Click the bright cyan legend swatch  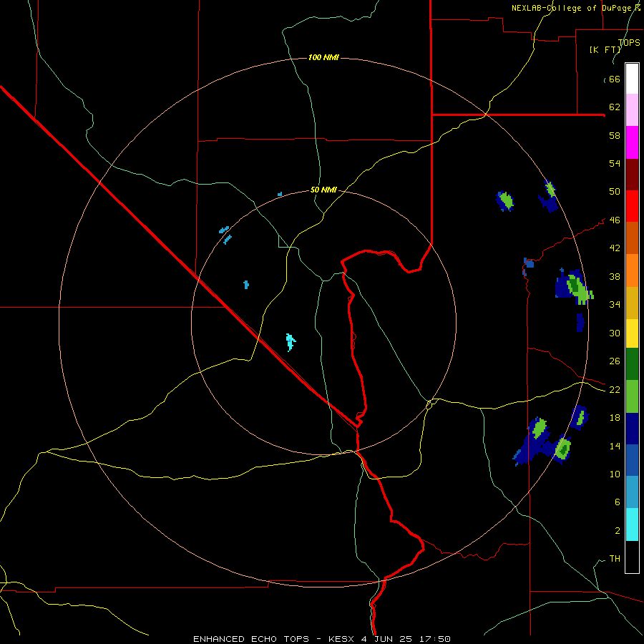tap(632, 525)
